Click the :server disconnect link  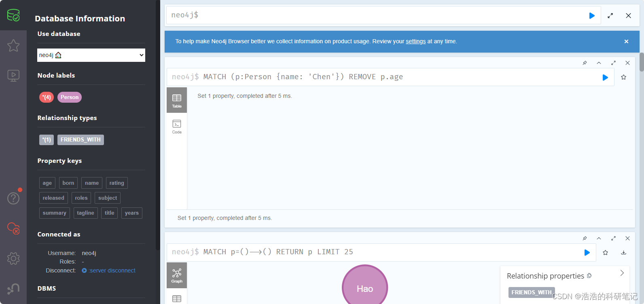pos(109,270)
